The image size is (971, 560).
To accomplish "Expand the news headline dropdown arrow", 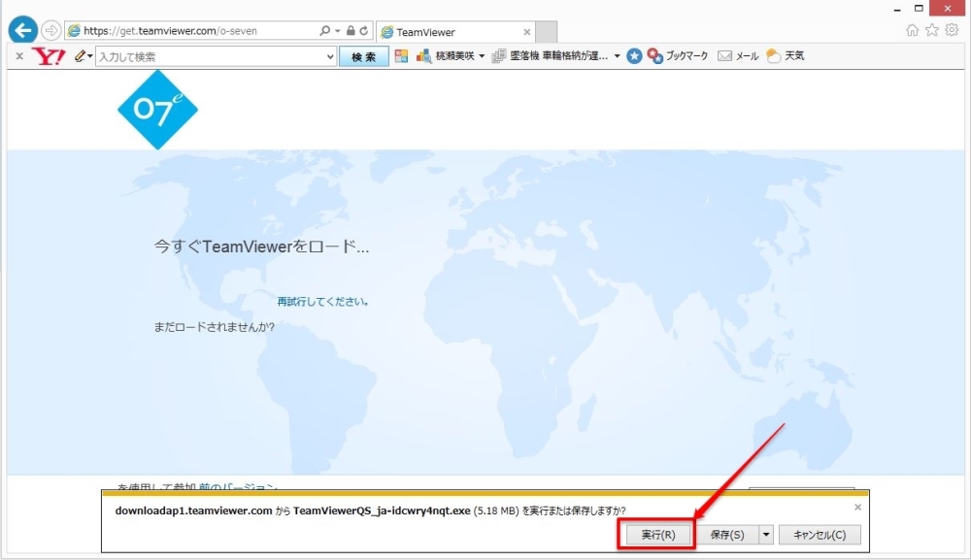I will 617,56.
